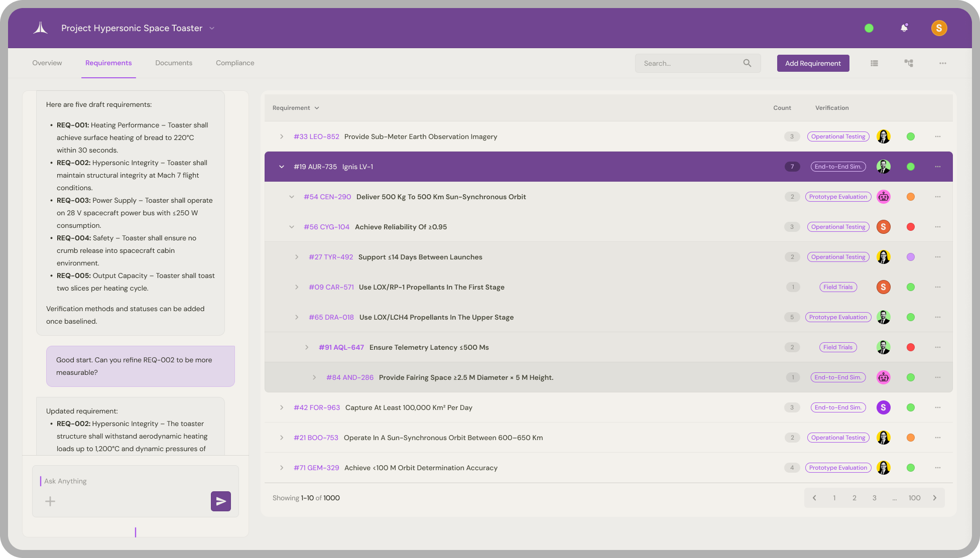
Task: Switch to hierarchy tree view icon
Action: (909, 63)
